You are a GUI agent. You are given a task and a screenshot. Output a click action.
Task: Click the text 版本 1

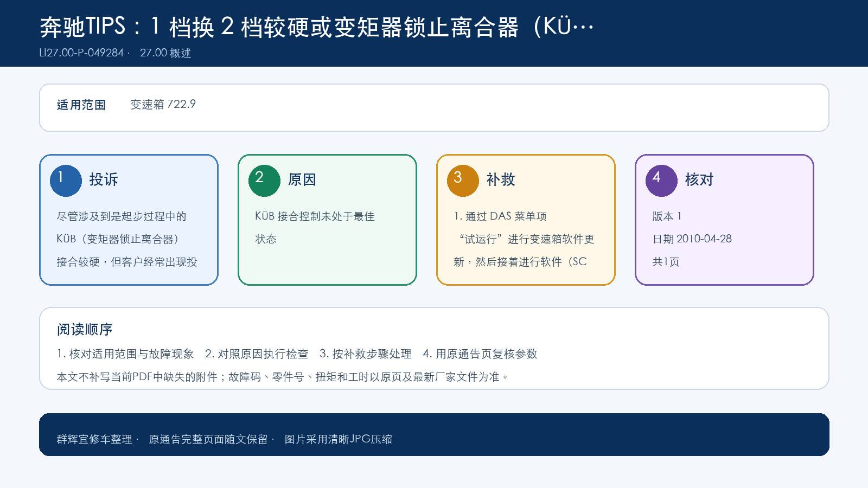click(667, 216)
